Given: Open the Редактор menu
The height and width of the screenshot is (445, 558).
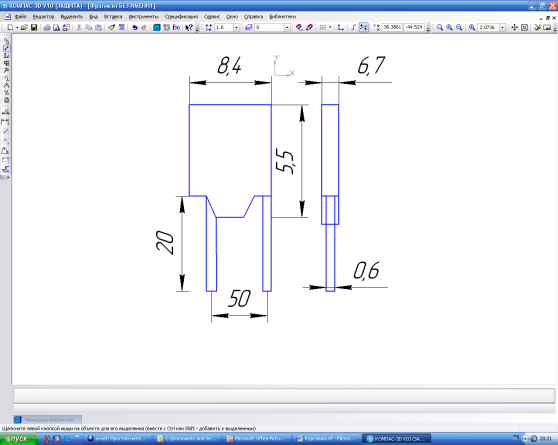Looking at the screenshot, I should coord(43,16).
